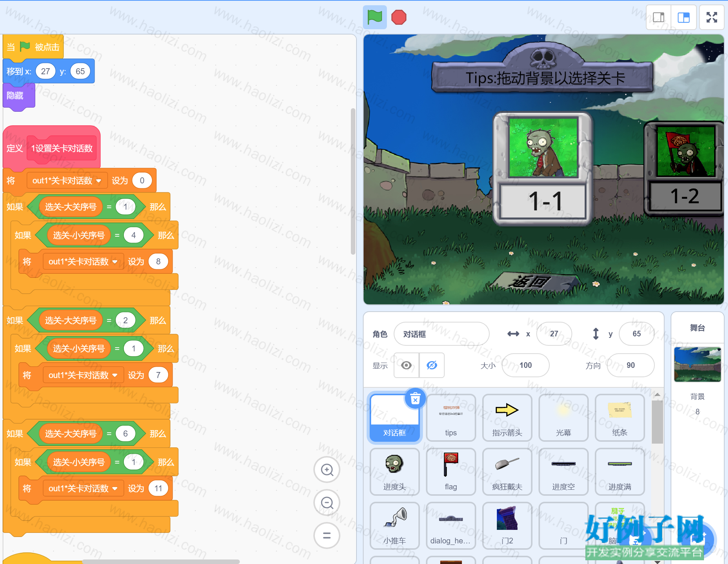Select the 对话框 sprite tile
The height and width of the screenshot is (564, 728).
click(395, 418)
